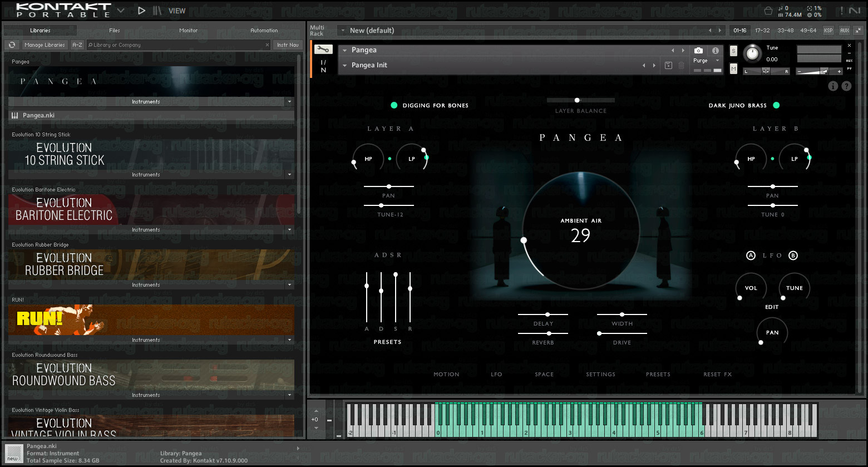The width and height of the screenshot is (868, 467).
Task: Open Evolution 10 String Stick Instruments dropdown
Action: click(x=289, y=175)
